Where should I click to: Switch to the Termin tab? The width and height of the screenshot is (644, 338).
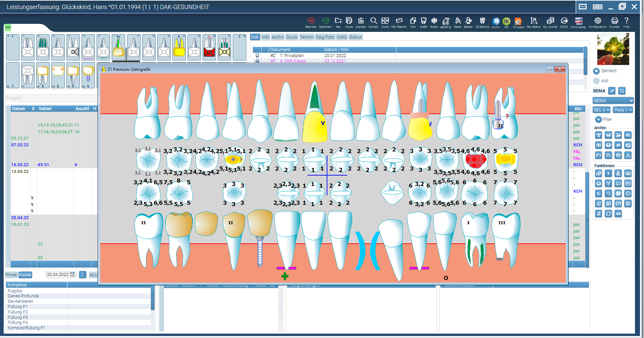tap(307, 37)
